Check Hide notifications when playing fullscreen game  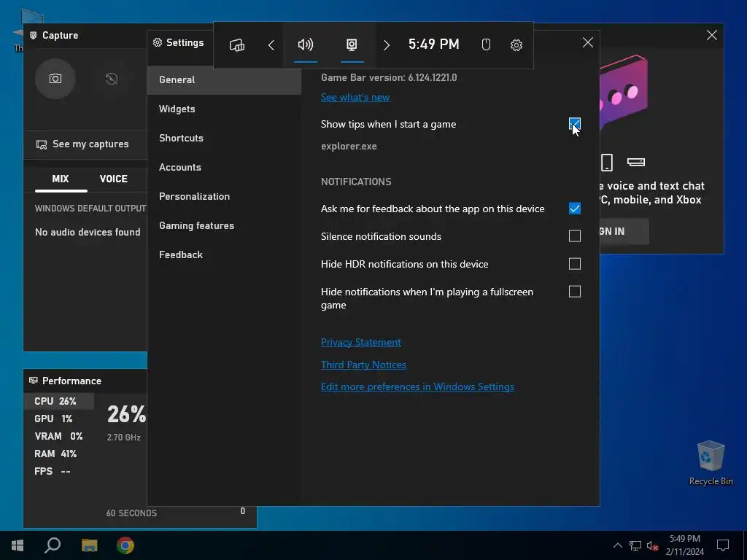(x=575, y=292)
